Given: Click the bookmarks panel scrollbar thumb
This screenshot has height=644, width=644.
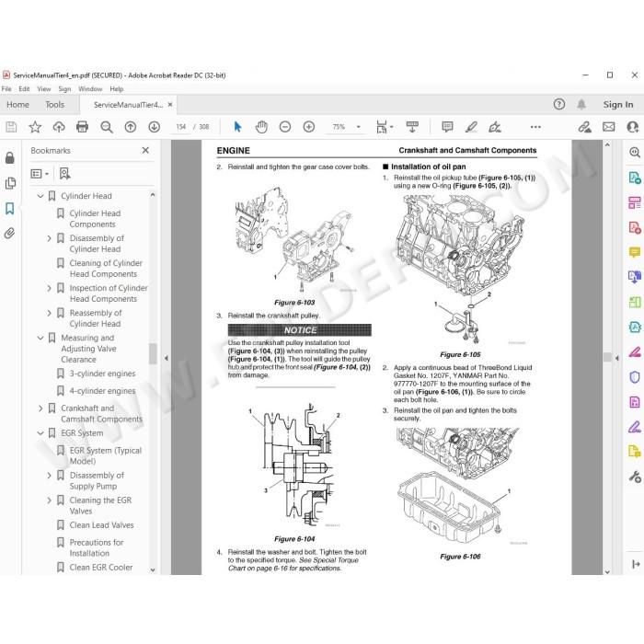Looking at the screenshot, I should (x=153, y=353).
